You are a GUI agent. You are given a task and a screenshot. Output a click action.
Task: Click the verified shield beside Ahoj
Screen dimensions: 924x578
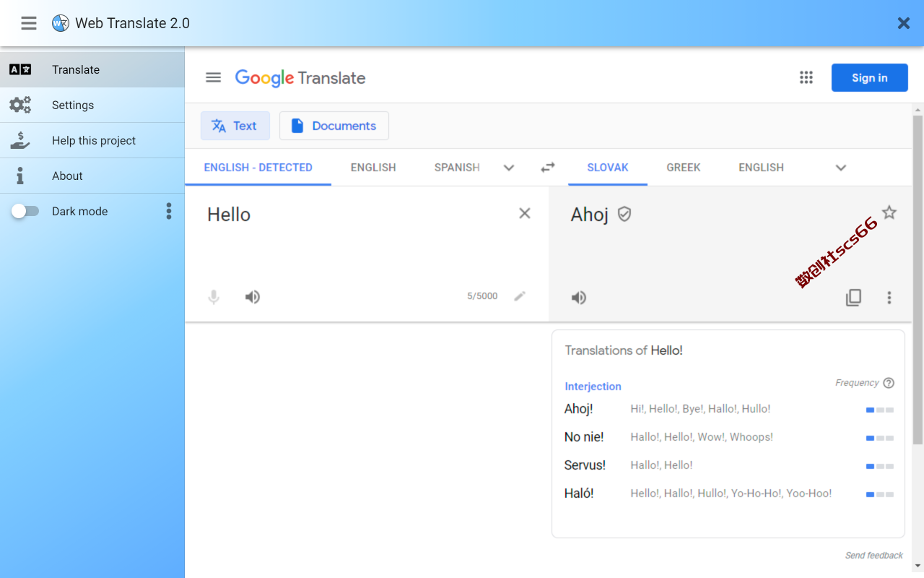coord(624,214)
